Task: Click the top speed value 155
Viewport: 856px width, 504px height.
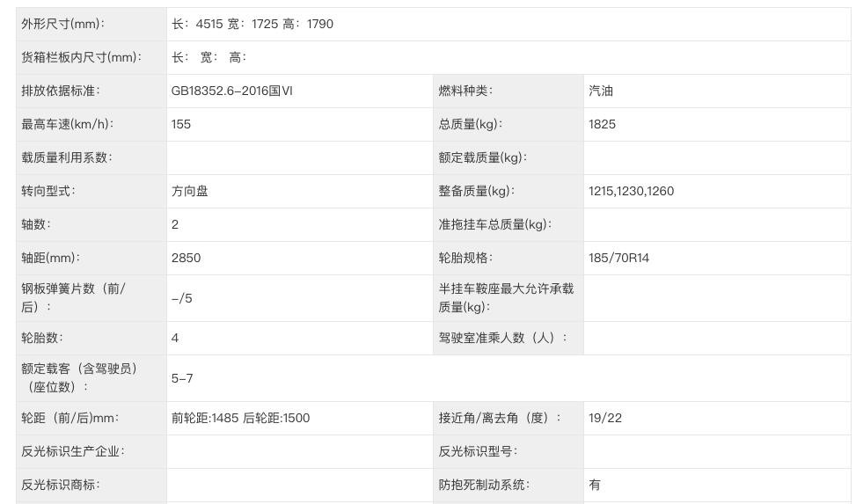Action: click(181, 124)
